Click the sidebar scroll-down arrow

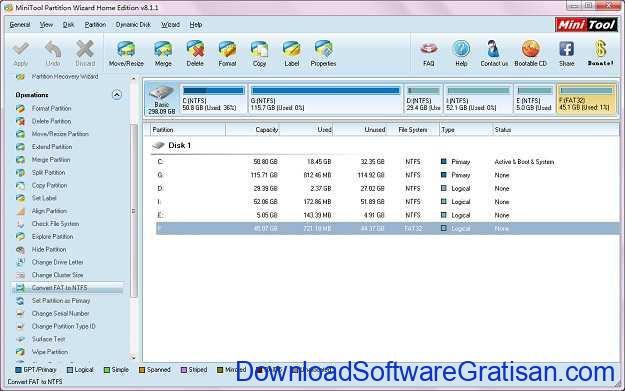(x=134, y=358)
